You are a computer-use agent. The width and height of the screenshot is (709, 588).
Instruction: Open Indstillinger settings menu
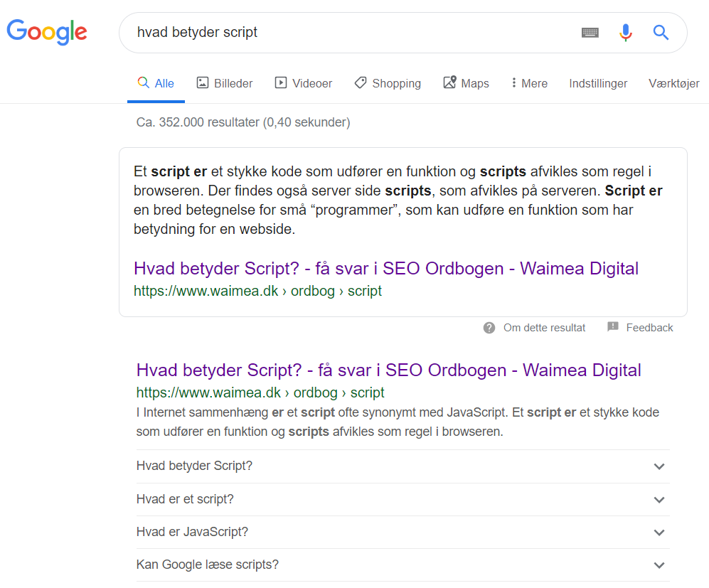[x=598, y=83]
